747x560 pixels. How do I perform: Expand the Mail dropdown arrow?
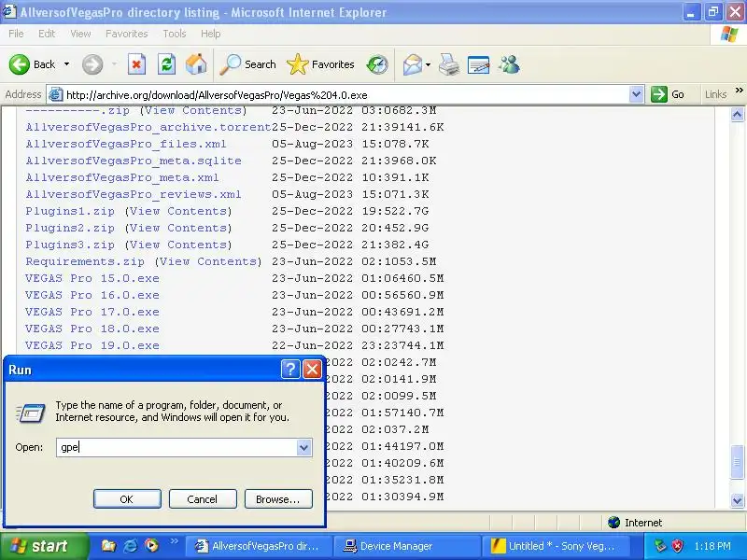[428, 64]
